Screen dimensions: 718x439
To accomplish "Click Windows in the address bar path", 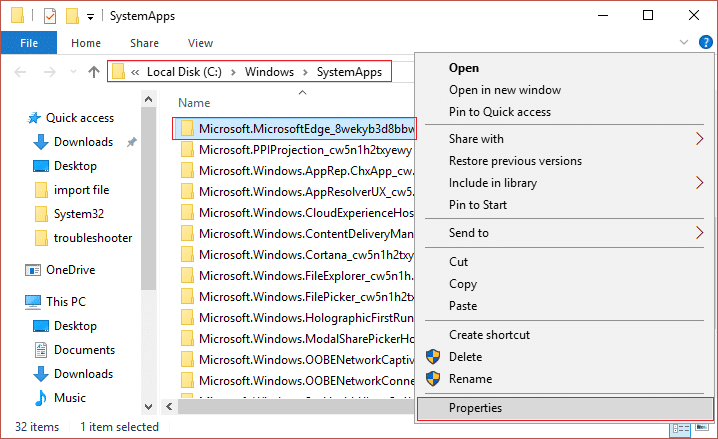I will [x=269, y=72].
